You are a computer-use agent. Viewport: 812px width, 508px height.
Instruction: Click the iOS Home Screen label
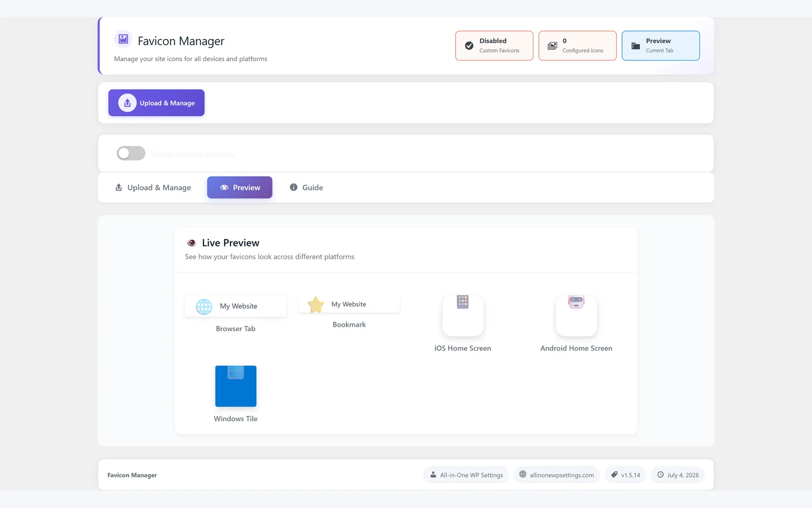click(463, 348)
